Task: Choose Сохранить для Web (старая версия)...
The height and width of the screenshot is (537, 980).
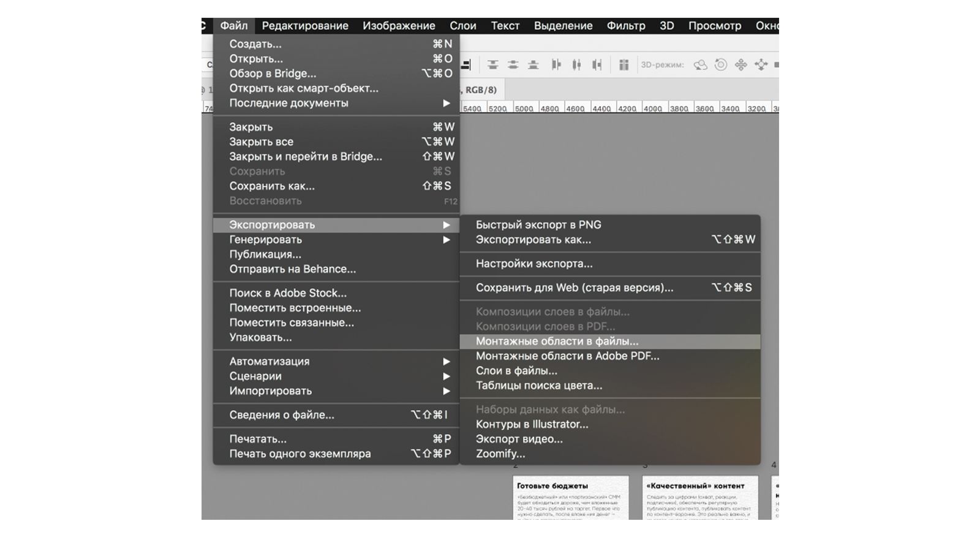Action: tap(610, 288)
